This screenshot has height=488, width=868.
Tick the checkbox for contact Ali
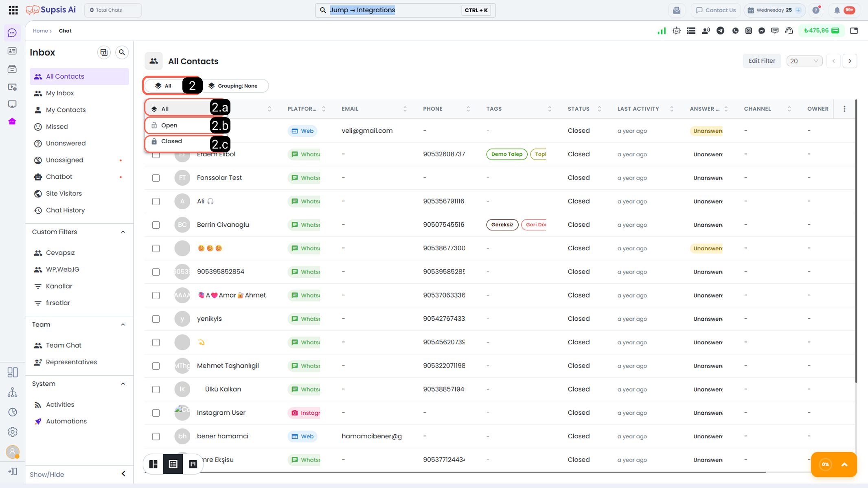pyautogui.click(x=156, y=201)
